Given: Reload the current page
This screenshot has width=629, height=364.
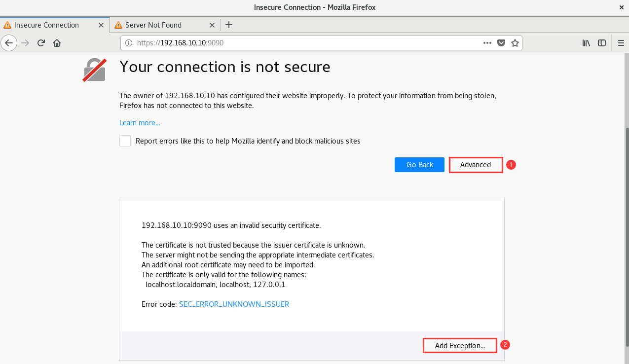Looking at the screenshot, I should pyautogui.click(x=41, y=43).
